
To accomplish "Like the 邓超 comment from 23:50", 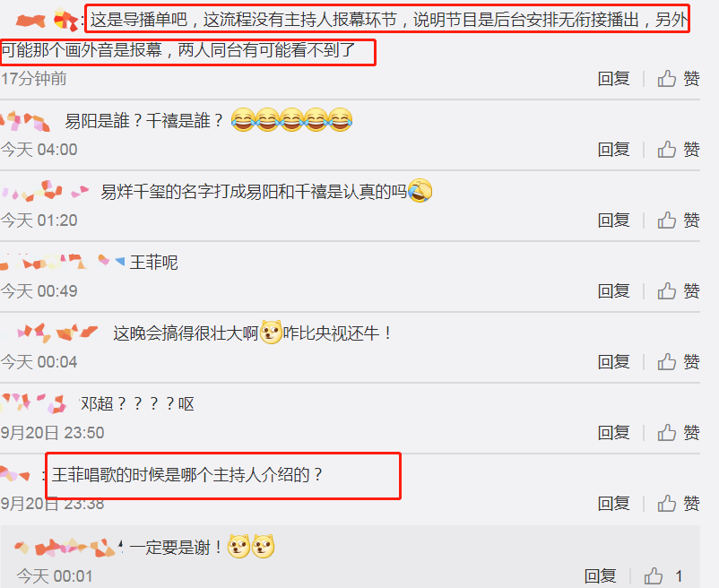I will point(678,433).
